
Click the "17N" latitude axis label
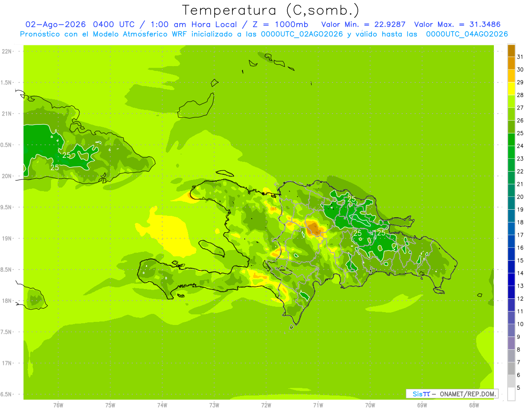(x=7, y=363)
